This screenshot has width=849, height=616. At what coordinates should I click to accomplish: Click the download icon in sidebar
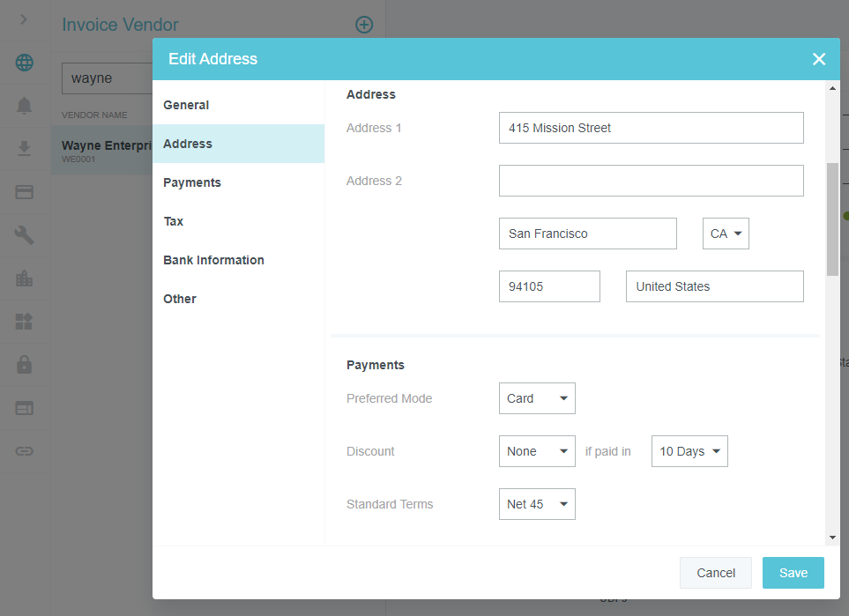click(x=25, y=148)
